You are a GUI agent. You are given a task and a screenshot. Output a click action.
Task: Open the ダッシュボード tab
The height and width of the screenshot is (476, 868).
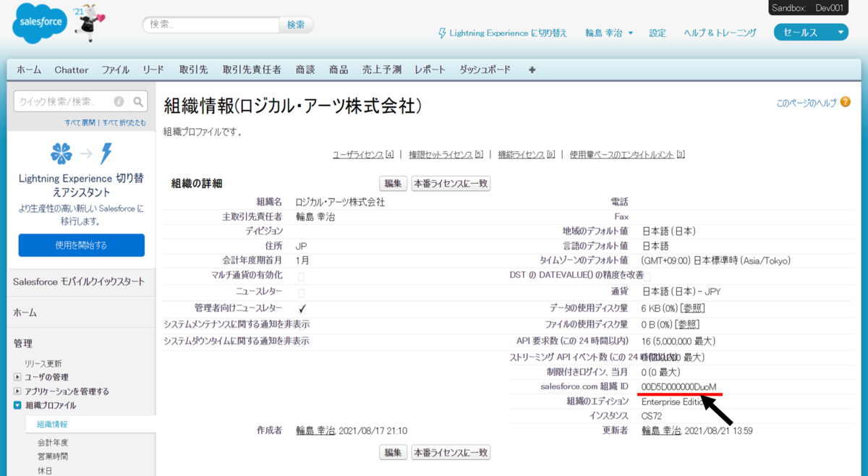tap(485, 70)
